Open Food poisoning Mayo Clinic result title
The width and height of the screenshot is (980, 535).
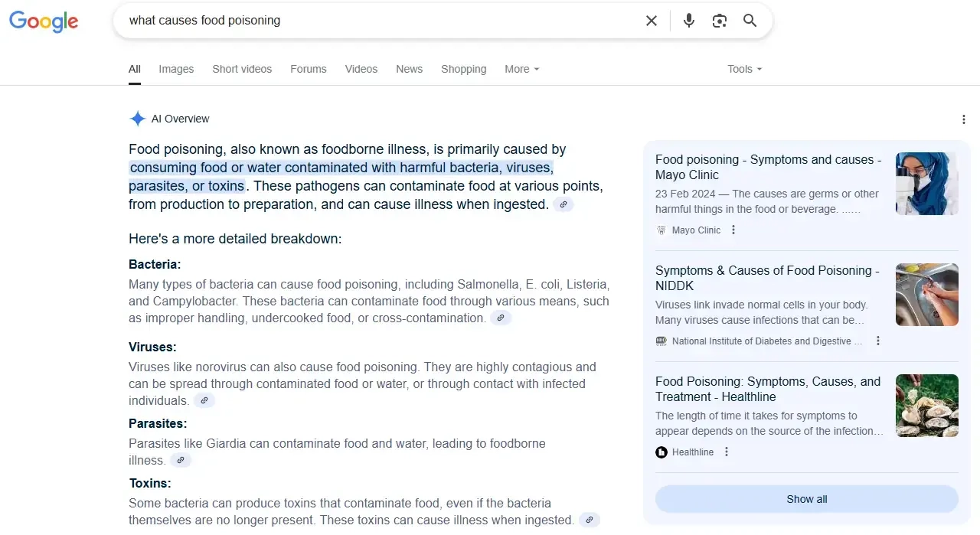click(x=768, y=167)
